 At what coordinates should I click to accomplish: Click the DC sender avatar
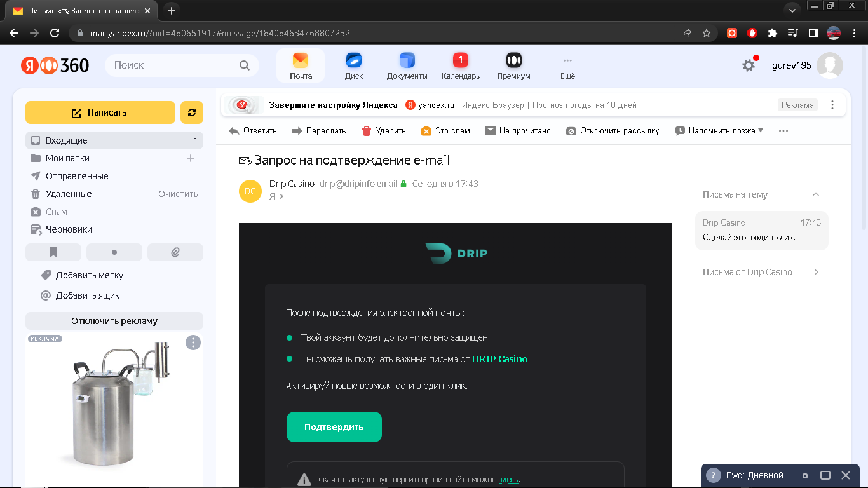point(250,191)
